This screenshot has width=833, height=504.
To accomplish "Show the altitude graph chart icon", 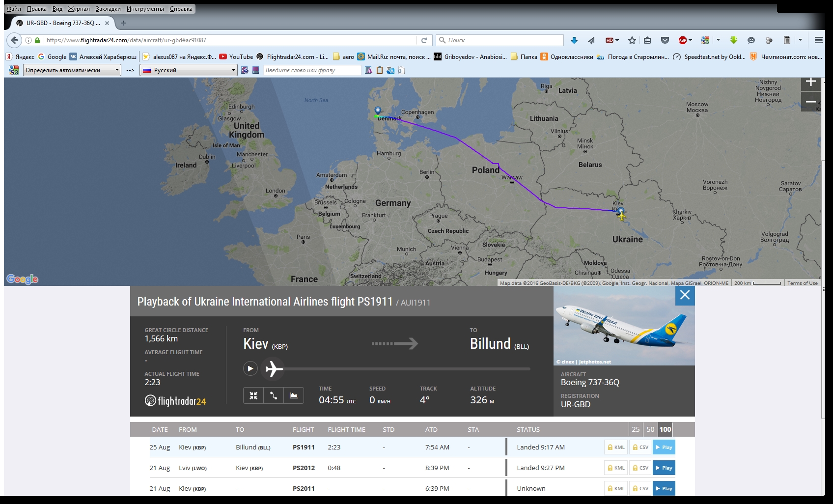I will tap(294, 395).
